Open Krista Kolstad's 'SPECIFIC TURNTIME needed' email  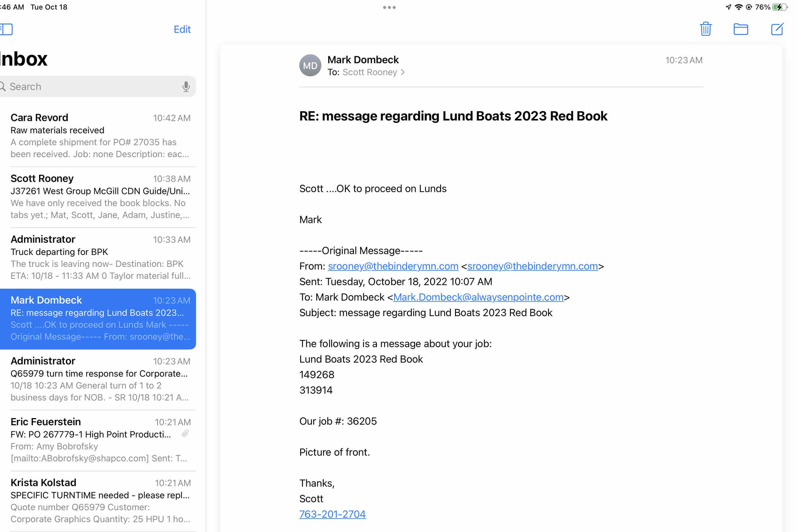pos(100,501)
